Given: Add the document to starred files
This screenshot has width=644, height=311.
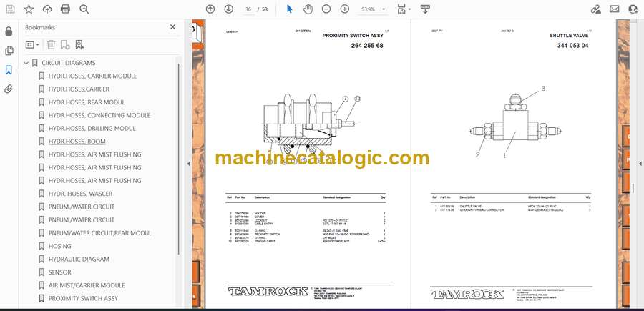Looking at the screenshot, I should [x=29, y=9].
